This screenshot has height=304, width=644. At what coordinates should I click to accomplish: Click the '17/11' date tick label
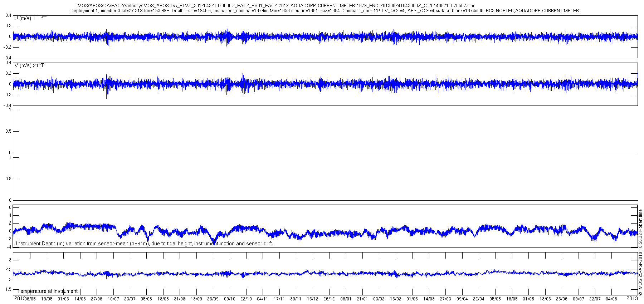pyautogui.click(x=279, y=299)
